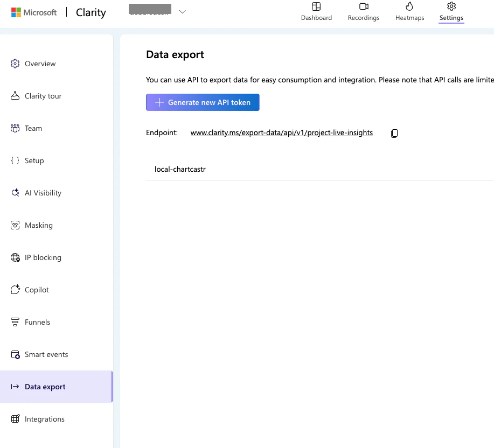Image resolution: width=494 pixels, height=448 pixels.
Task: Click the Integrations grid icon
Action: tap(15, 419)
